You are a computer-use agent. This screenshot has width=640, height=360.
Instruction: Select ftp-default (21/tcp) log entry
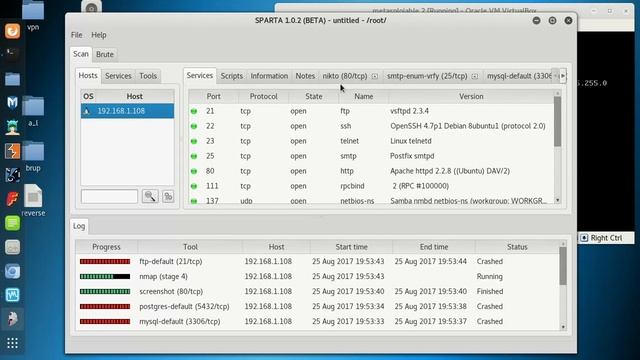coord(318,261)
